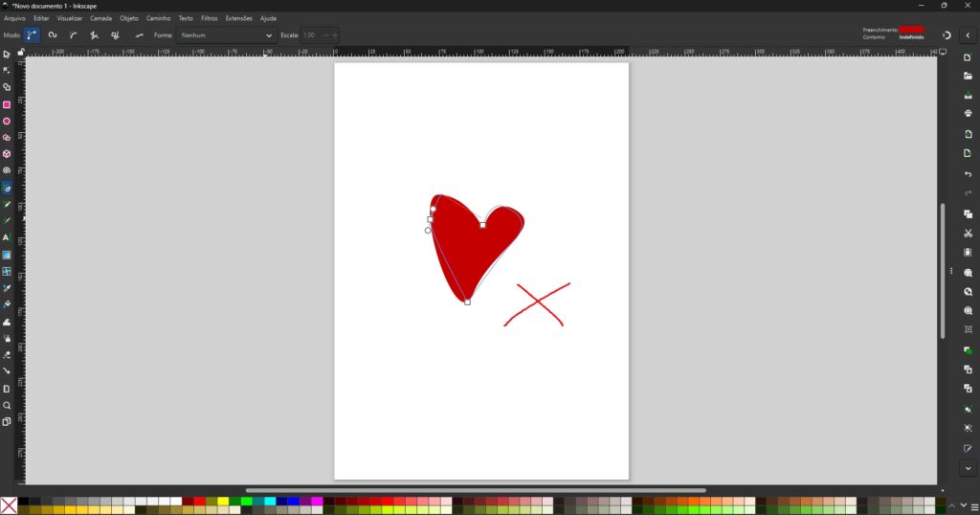Expand the right command bar overflow chevron

(968, 468)
